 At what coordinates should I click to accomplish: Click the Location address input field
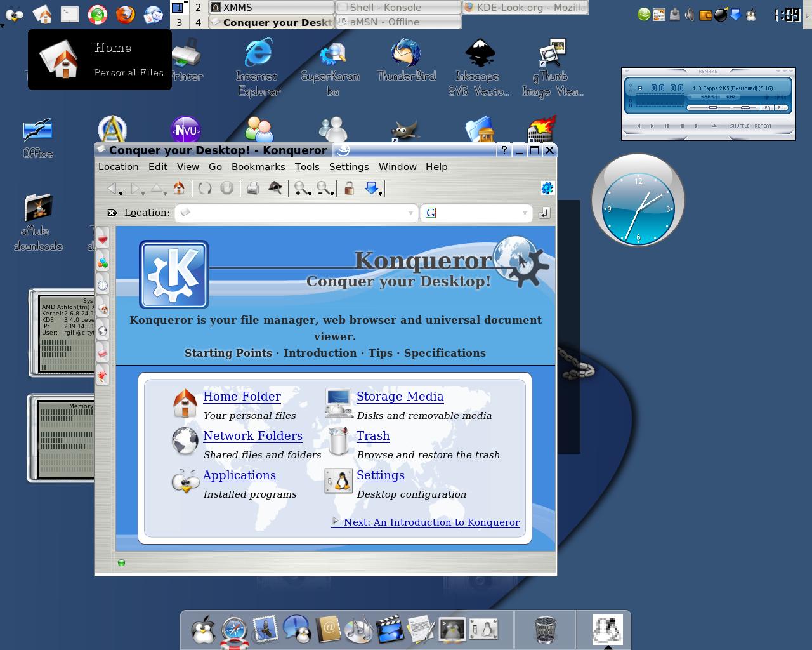296,213
